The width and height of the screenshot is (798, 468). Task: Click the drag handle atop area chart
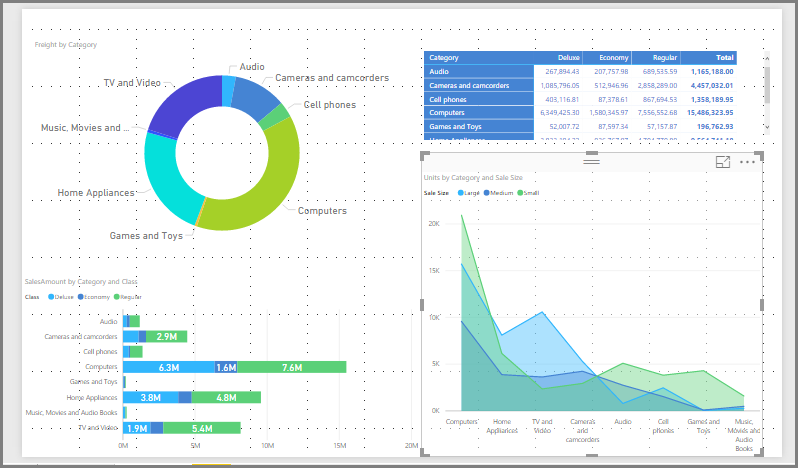click(591, 160)
